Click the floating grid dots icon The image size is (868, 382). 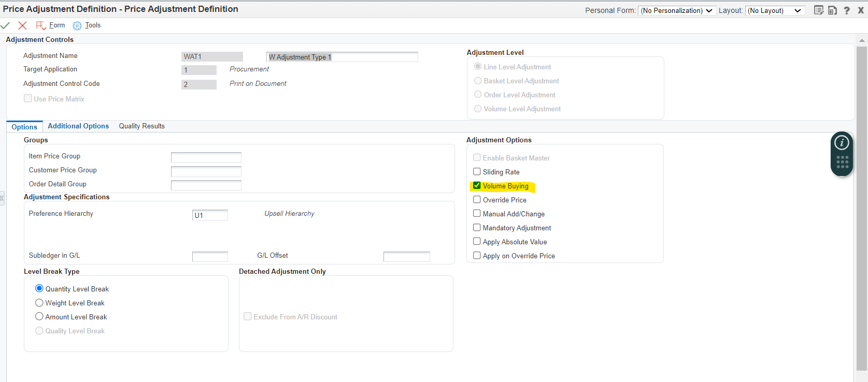tap(843, 162)
